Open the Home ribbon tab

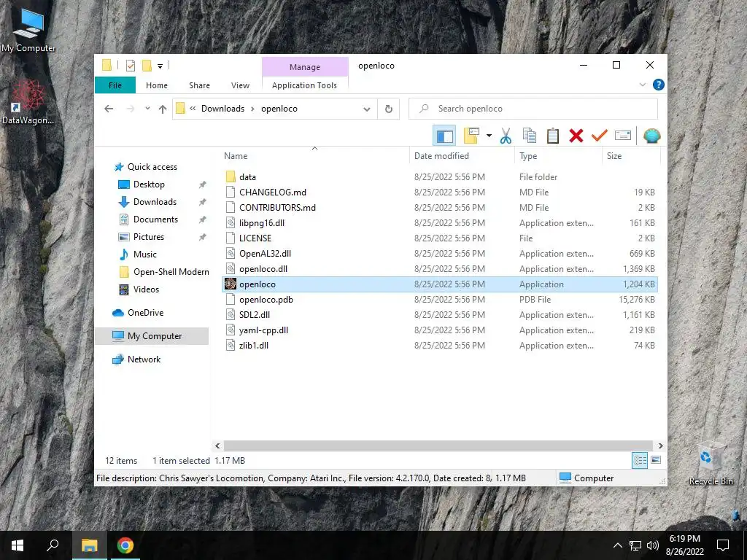pos(157,85)
